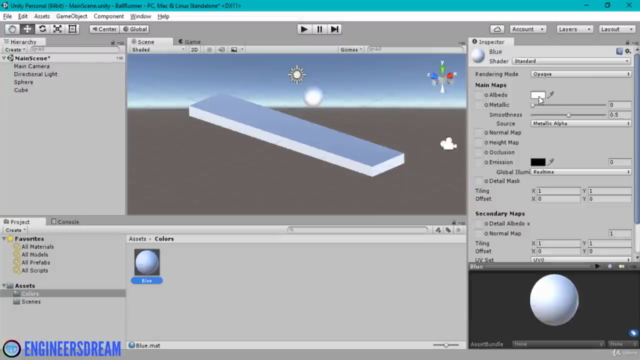Toggle pivot Center button
Image resolution: width=640 pixels, height=360 pixels.
point(104,29)
